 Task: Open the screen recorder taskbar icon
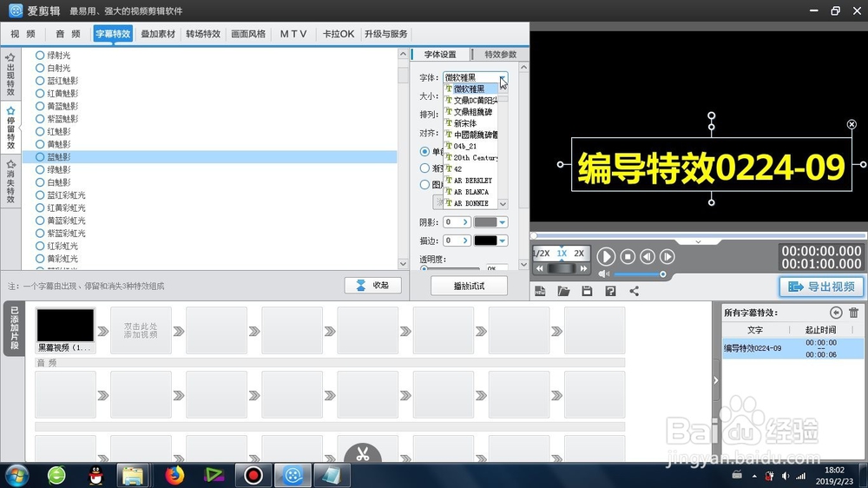point(253,475)
